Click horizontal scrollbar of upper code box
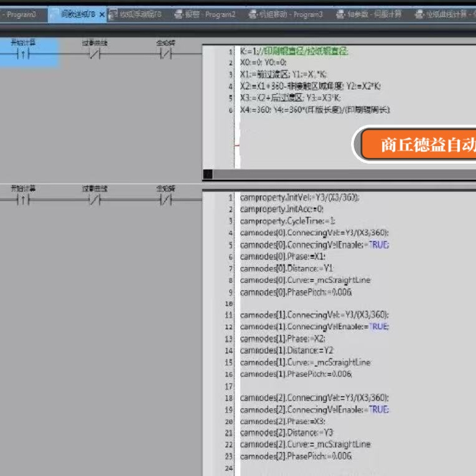The height and width of the screenshot is (476, 476). (x=344, y=174)
